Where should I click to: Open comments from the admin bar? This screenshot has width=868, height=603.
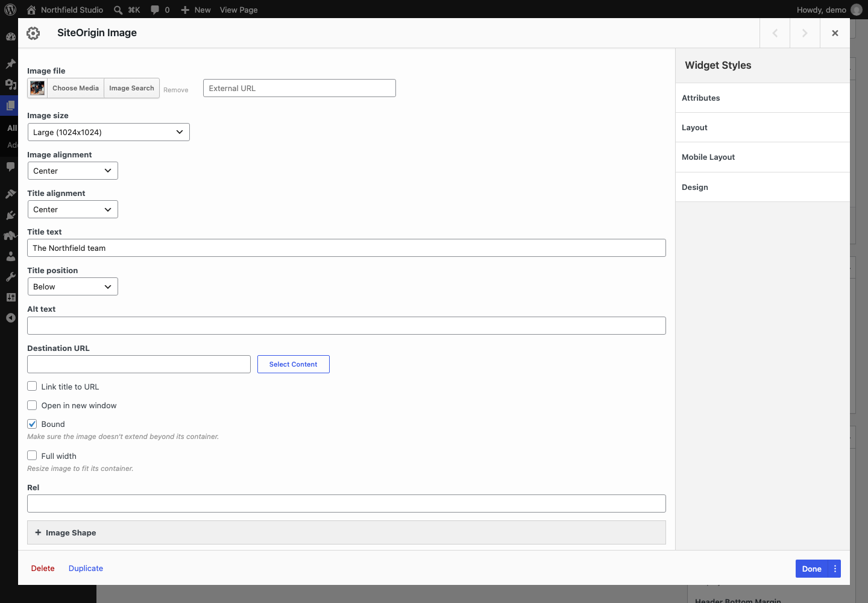coord(160,10)
